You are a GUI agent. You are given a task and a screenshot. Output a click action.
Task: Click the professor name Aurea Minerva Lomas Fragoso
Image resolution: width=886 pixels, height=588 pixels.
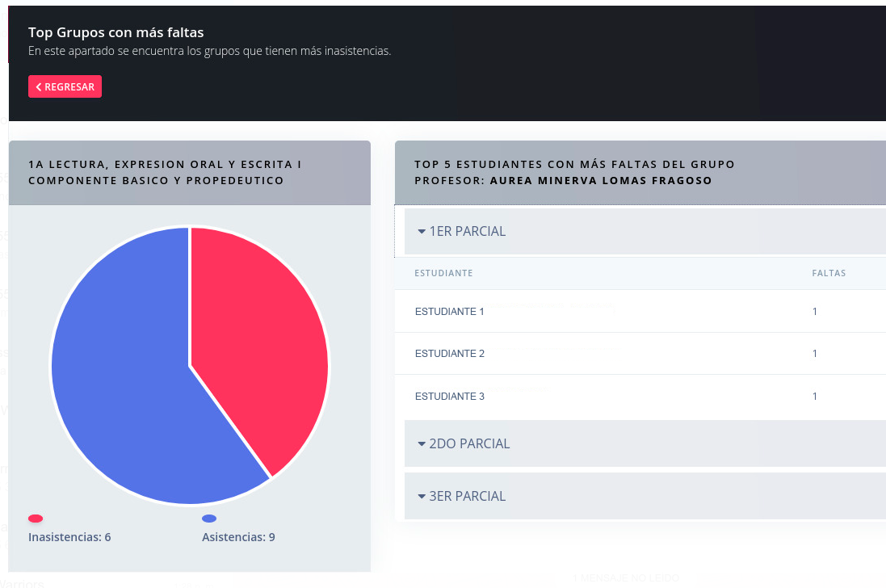[601, 181]
